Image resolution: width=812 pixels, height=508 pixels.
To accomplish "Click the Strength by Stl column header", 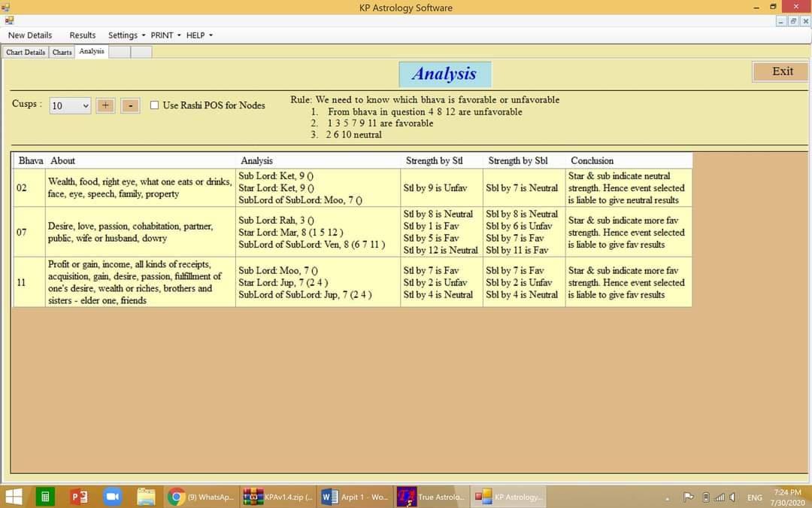I will click(442, 161).
